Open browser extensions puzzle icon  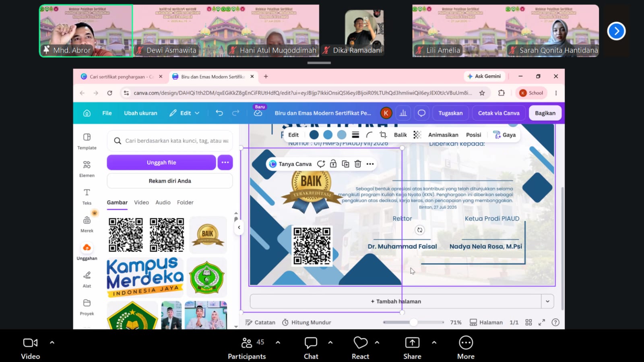(501, 93)
